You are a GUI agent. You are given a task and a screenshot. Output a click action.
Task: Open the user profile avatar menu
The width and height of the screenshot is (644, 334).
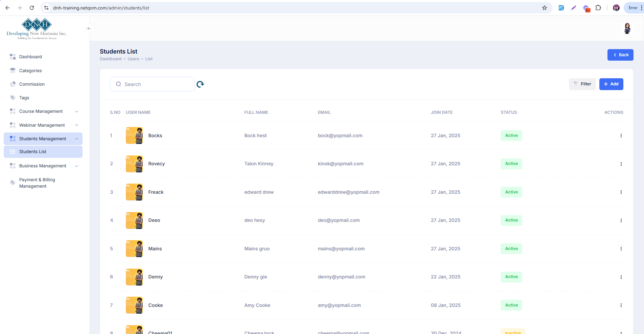coord(627,28)
